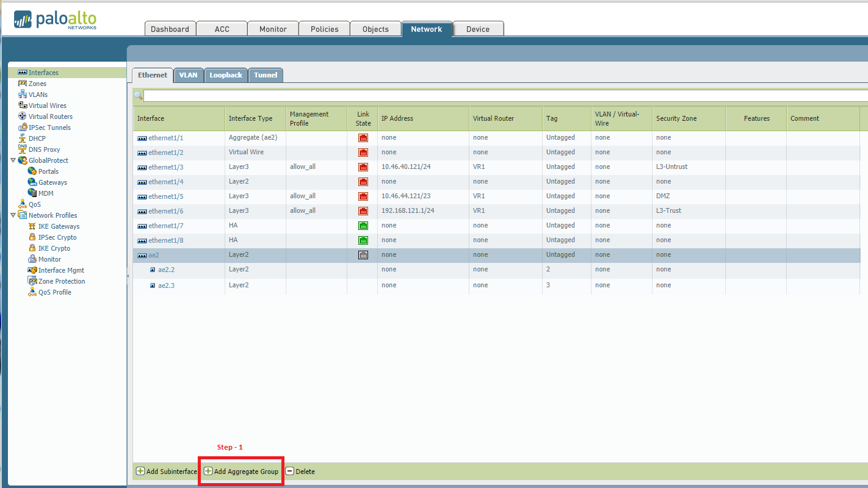Open the ethernet1/5 interface link
868x488 pixels.
coord(165,196)
